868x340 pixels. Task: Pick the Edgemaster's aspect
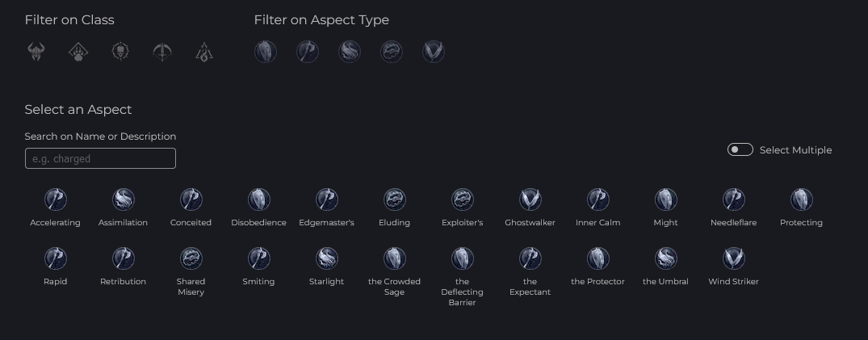(x=326, y=208)
